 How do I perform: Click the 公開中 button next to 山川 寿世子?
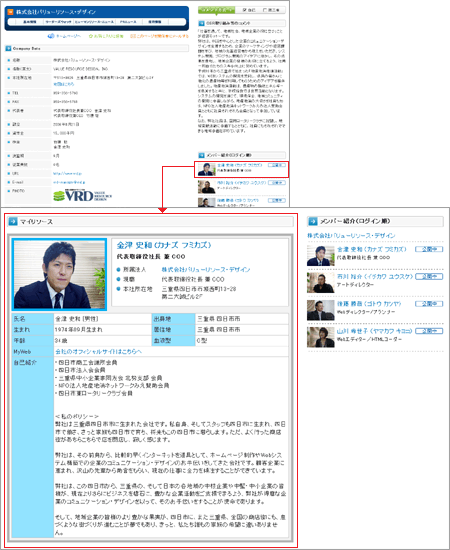click(x=429, y=331)
